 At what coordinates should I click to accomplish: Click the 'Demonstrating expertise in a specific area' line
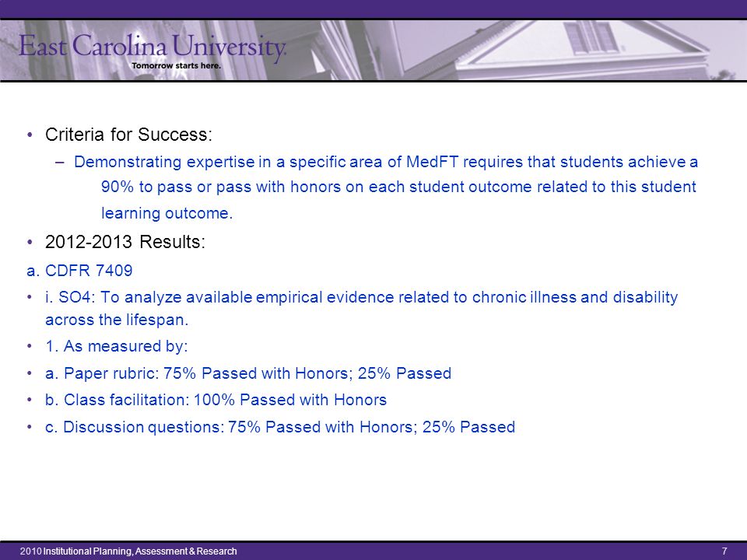click(386, 163)
